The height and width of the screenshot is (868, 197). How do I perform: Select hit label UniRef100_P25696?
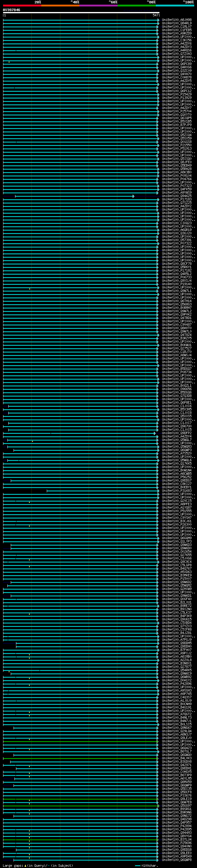pyautogui.click(x=177, y=843)
